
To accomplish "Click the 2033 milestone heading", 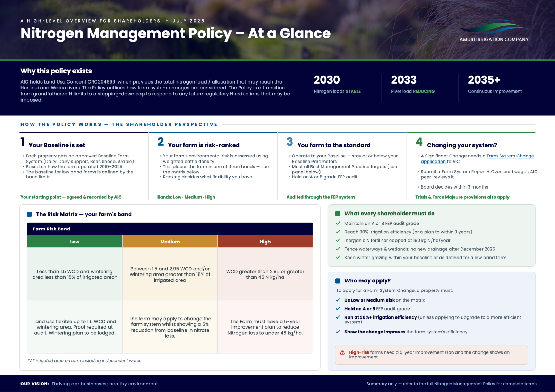I will click(x=404, y=80).
